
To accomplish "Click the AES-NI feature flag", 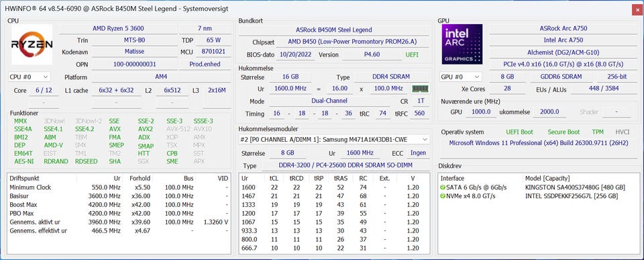I will 24,161.
